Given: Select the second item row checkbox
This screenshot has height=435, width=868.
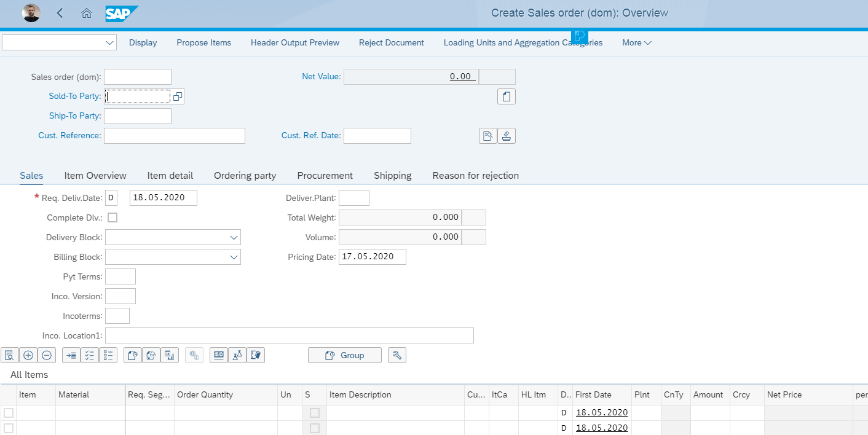Looking at the screenshot, I should point(9,428).
